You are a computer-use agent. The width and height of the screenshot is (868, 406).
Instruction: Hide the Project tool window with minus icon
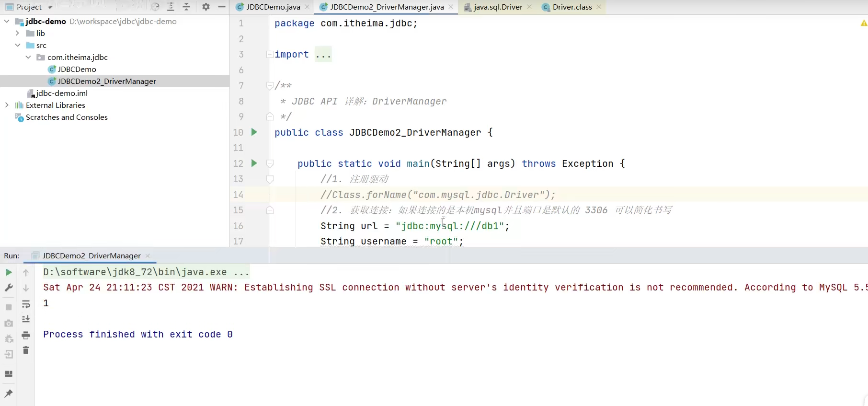point(222,7)
